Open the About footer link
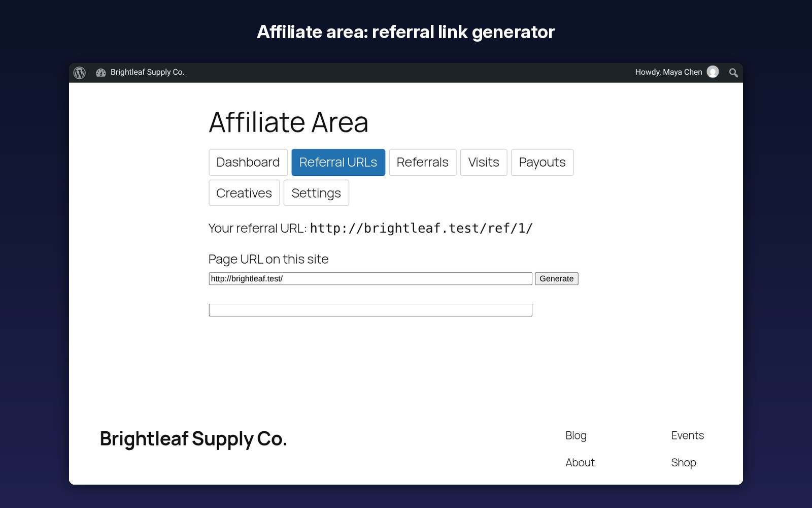Screen dimensions: 812x508 pos(580,463)
